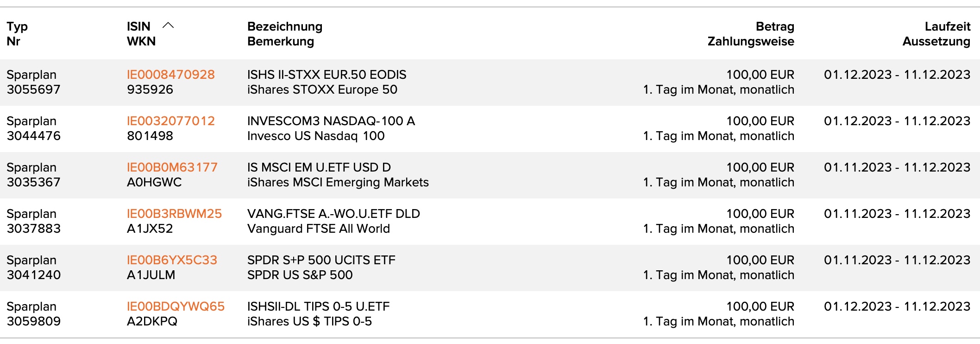
Task: Click the Invesco US Nasdaq 100 description
Action: click(x=315, y=136)
